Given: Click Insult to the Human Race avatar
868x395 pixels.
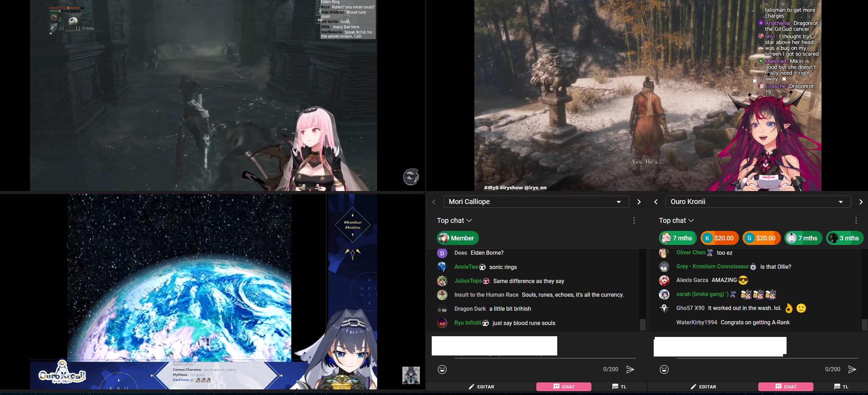Looking at the screenshot, I should click(442, 295).
